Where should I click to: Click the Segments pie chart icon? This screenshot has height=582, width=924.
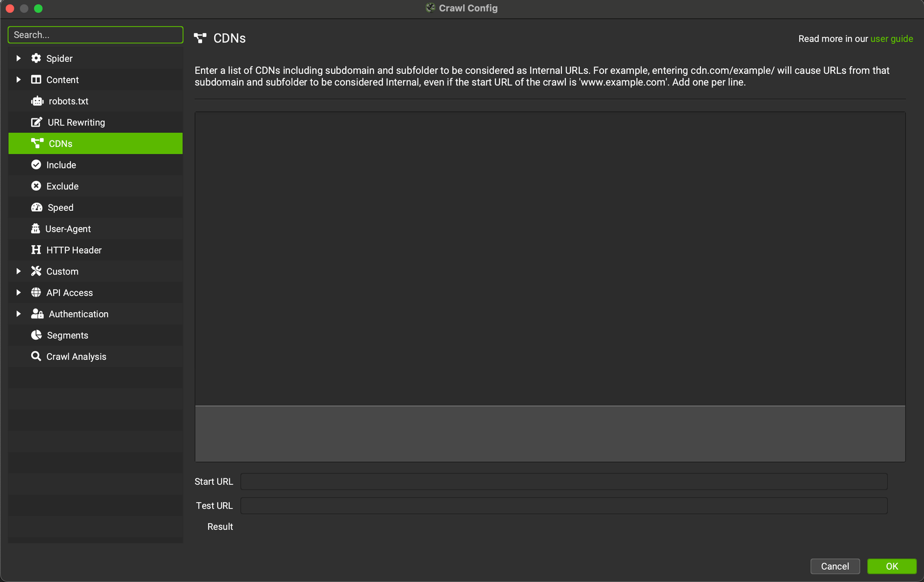point(36,335)
